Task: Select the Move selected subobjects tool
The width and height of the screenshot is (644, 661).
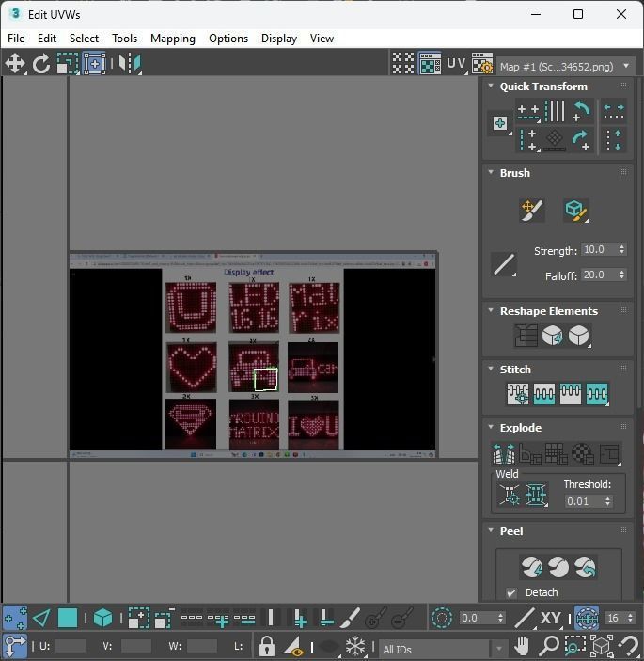Action: [15, 64]
